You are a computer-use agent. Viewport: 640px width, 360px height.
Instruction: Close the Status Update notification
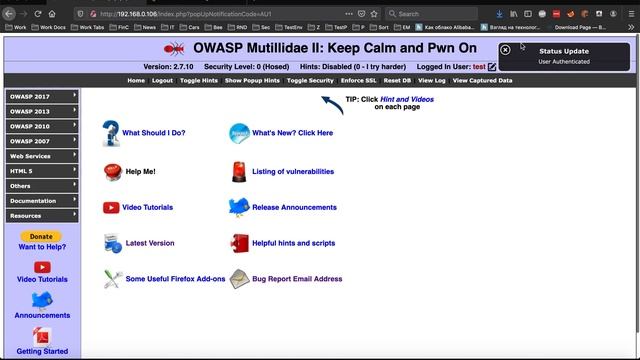tap(505, 50)
